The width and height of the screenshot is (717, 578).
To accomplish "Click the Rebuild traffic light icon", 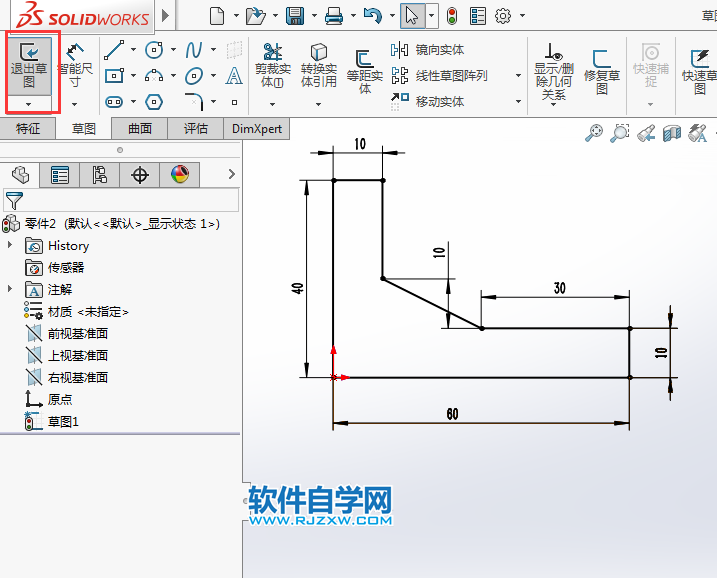I will (452, 16).
